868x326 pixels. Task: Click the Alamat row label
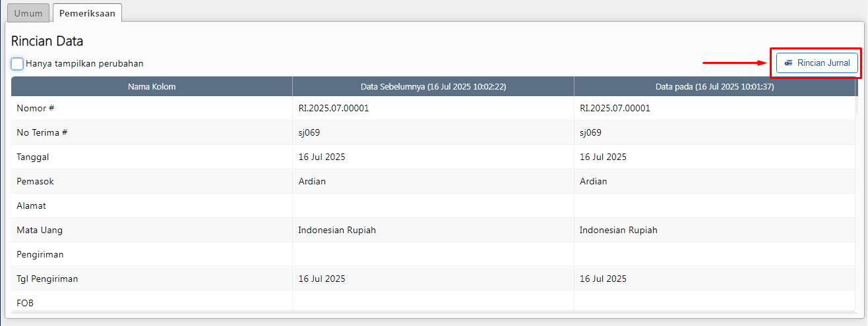(x=31, y=205)
